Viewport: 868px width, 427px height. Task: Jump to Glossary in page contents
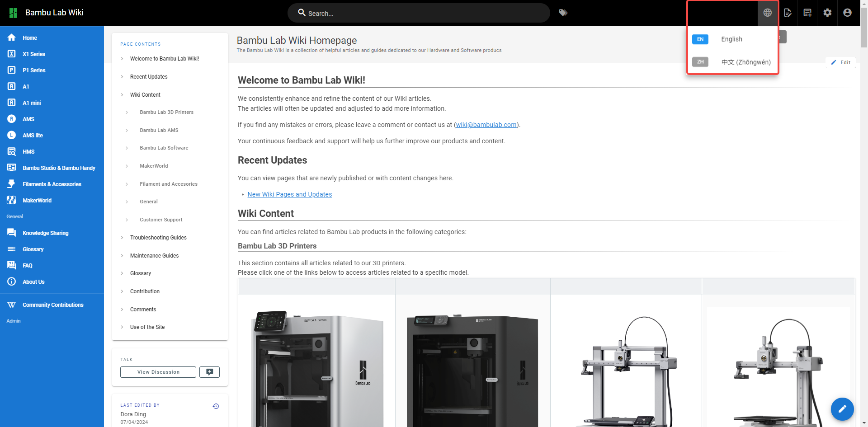pyautogui.click(x=141, y=273)
